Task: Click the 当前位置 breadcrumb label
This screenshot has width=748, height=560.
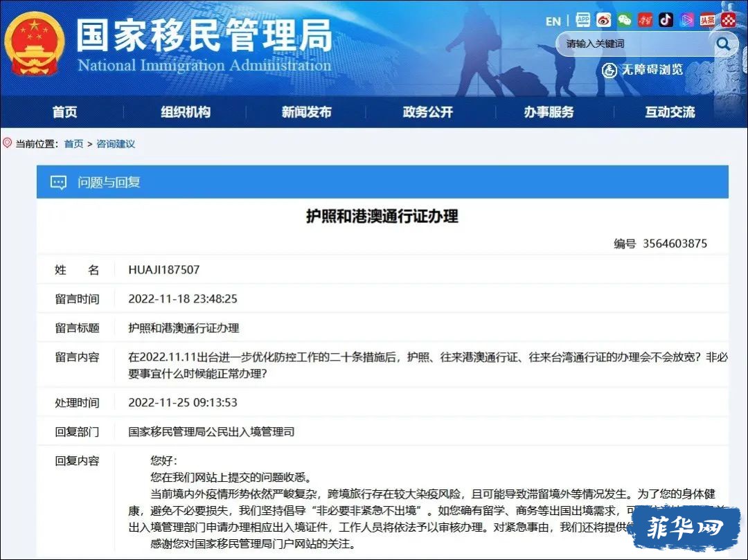Action: (37, 144)
